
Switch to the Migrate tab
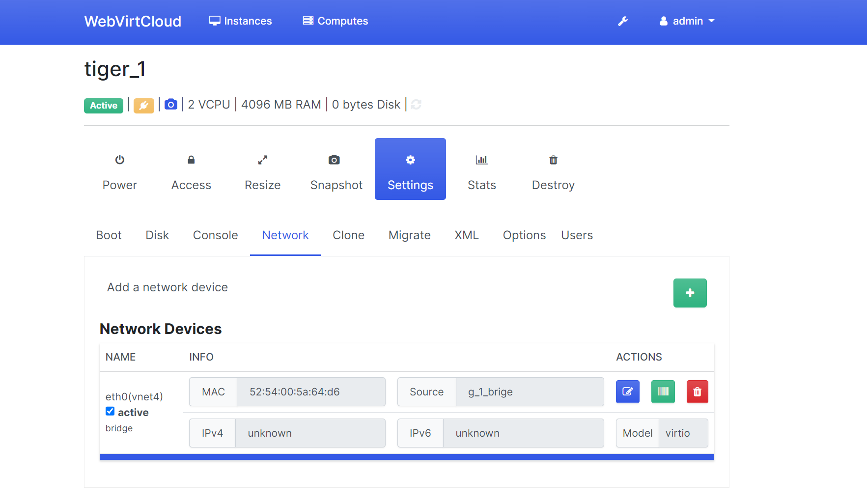point(410,235)
